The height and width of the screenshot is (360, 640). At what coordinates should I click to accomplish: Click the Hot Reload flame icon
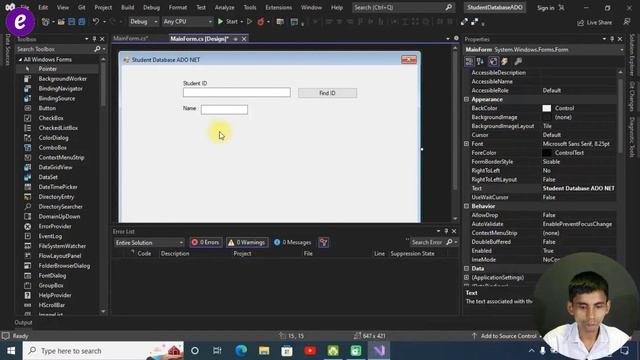point(260,22)
